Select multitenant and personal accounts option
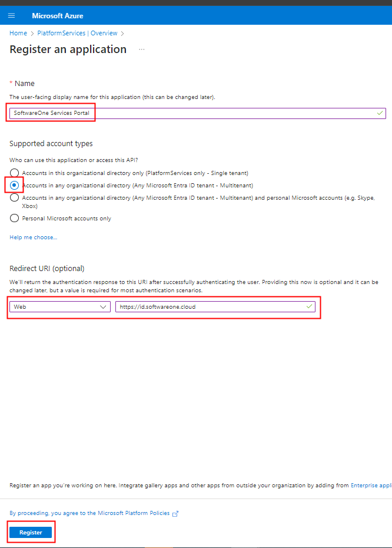The height and width of the screenshot is (548, 392). pos(14,197)
